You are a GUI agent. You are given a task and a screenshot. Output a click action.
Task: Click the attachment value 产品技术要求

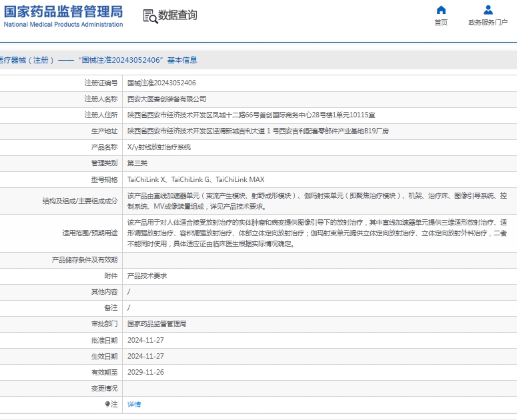coord(147,276)
